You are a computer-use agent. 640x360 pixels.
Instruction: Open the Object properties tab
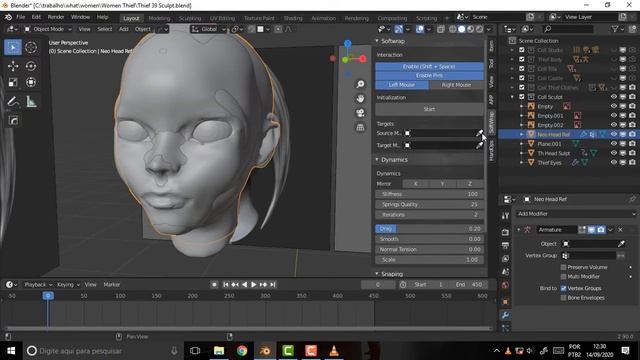[x=505, y=302]
